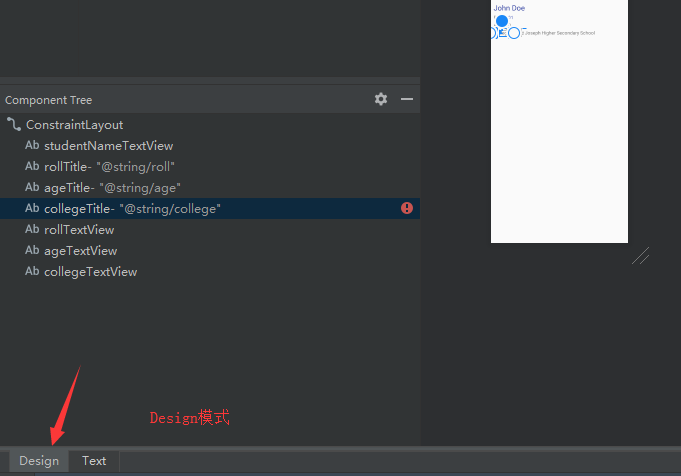Click the Ab icon beside studentNameTextView

coord(32,145)
